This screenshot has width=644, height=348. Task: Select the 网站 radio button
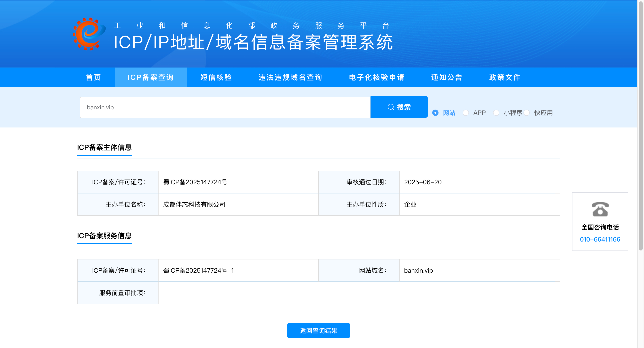(x=435, y=113)
